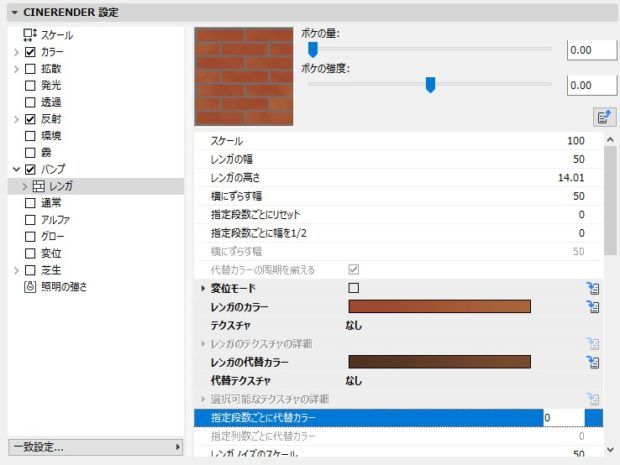Enable the アルファ channel checkbox
Screen dimensions: 620x465
30,220
